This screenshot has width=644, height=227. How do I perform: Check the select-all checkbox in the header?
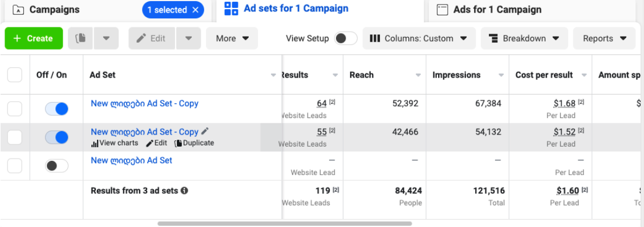(x=15, y=75)
